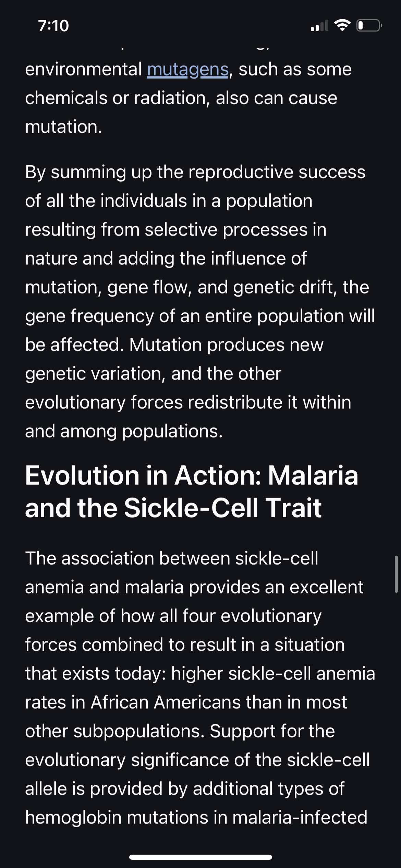This screenshot has height=868, width=401.
Task: Tap the word 'mutation.' ending first paragraph
Action: [x=63, y=127]
